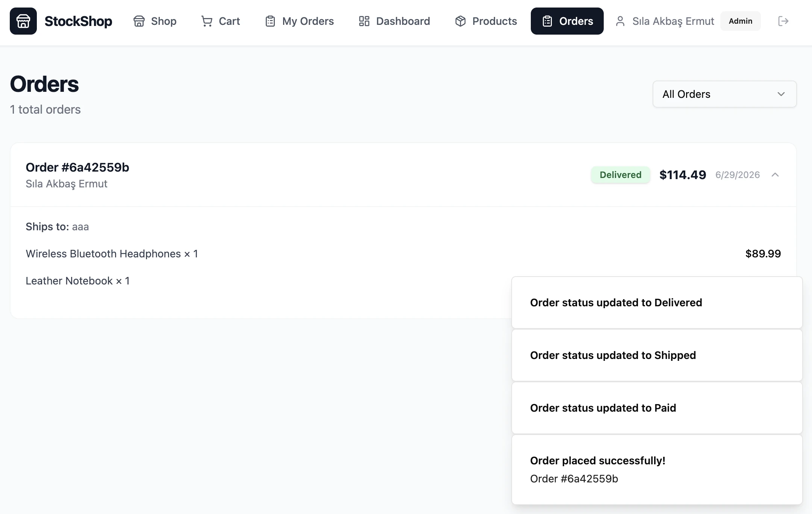Click the Shop store icon in navbar
This screenshot has width=812, height=514.
click(139, 21)
